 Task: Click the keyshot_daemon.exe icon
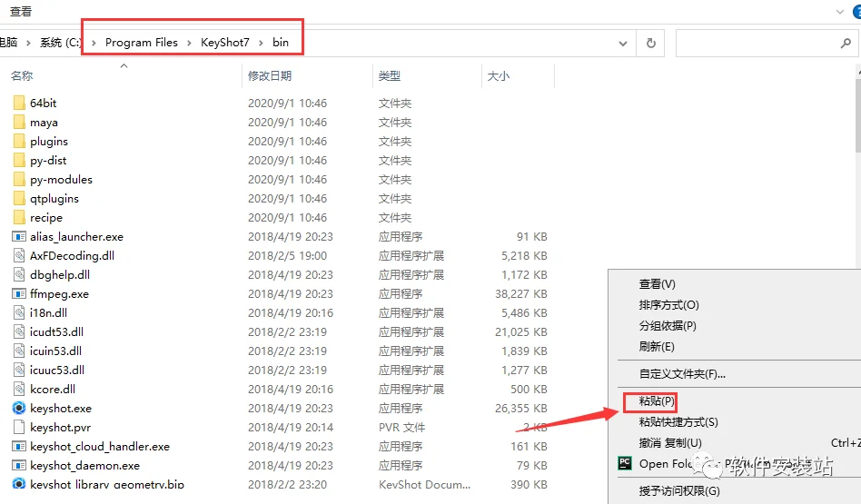(19, 466)
